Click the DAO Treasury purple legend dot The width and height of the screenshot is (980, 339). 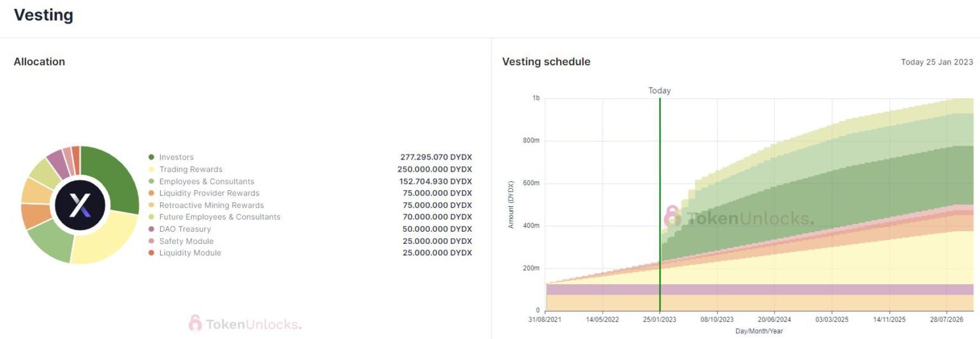point(151,229)
